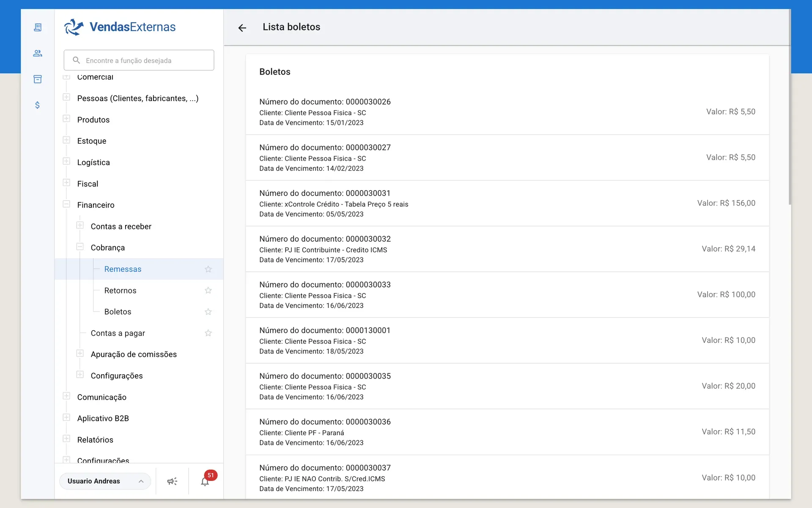Image resolution: width=812 pixels, height=508 pixels.
Task: Open the Usuario Andreas dropdown
Action: point(105,481)
